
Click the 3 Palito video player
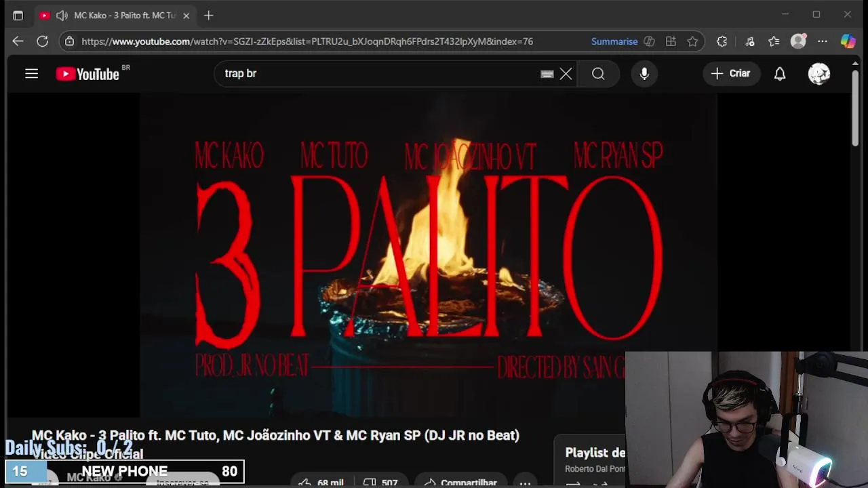(x=428, y=255)
